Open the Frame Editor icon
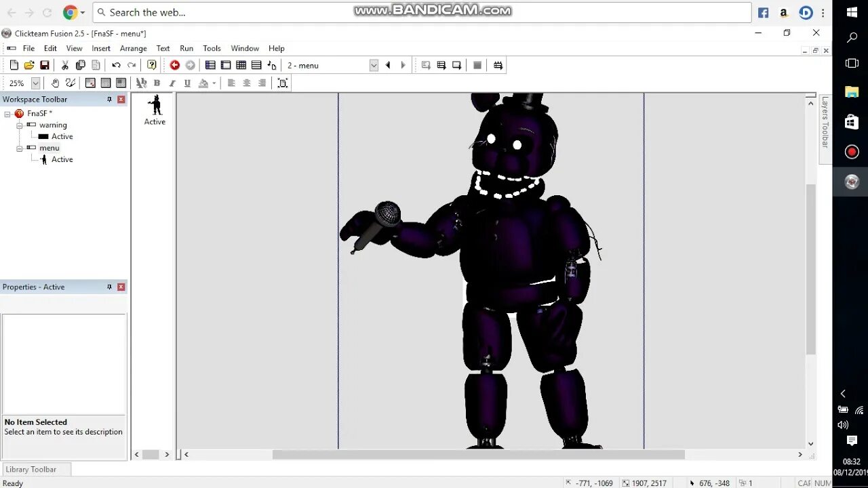This screenshot has height=488, width=868. 226,65
